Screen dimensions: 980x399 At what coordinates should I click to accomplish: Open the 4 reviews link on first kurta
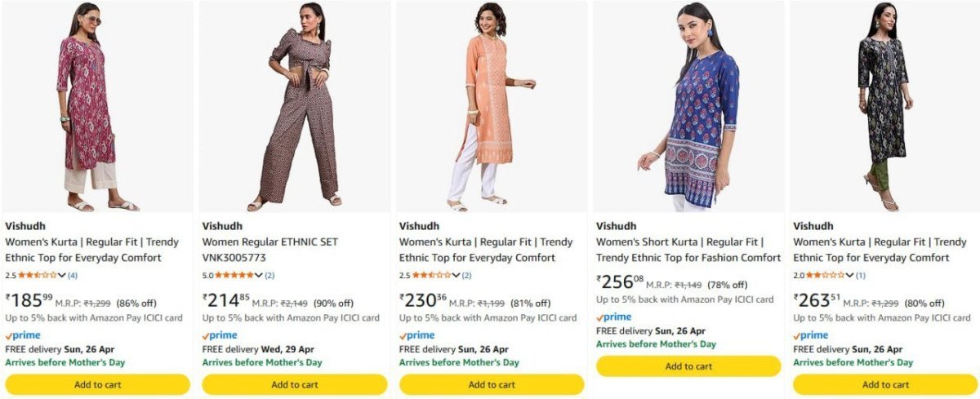pos(73,276)
